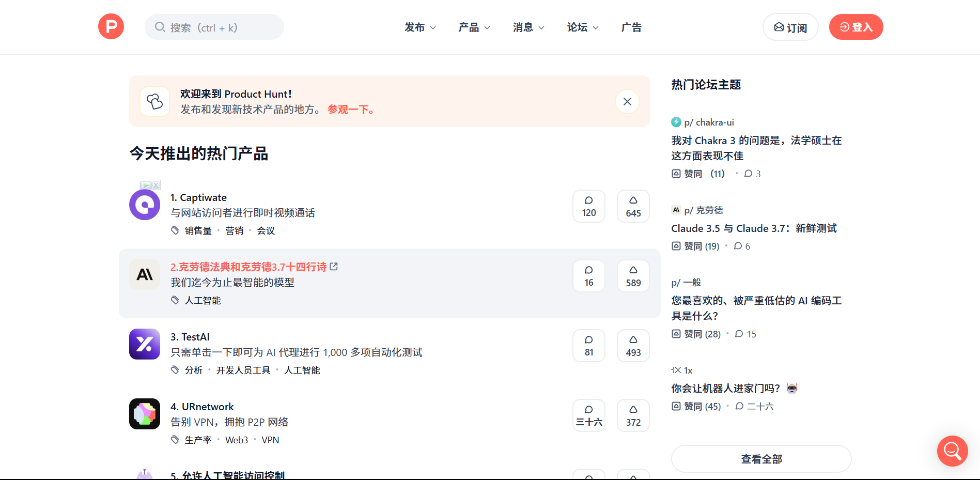Screen dimensions: 980x480
Task: Open the TestAI product icon
Action: tap(145, 344)
